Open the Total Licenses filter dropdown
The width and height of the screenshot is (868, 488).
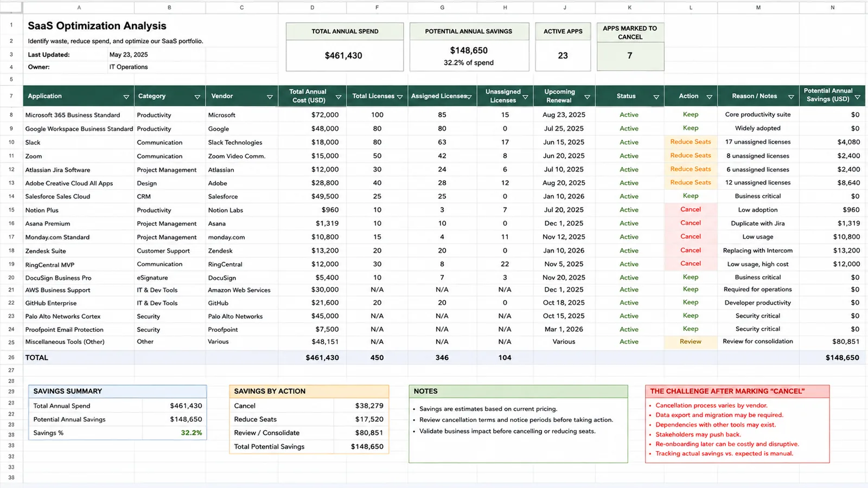point(400,97)
